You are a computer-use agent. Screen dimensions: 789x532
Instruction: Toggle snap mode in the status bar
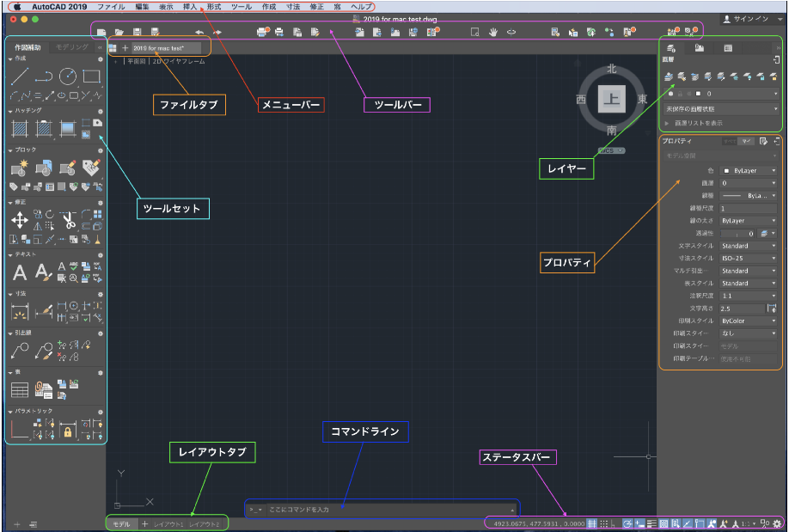click(x=603, y=524)
